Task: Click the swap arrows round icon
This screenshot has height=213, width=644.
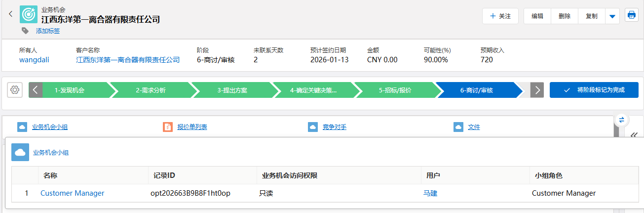Action: click(x=621, y=120)
